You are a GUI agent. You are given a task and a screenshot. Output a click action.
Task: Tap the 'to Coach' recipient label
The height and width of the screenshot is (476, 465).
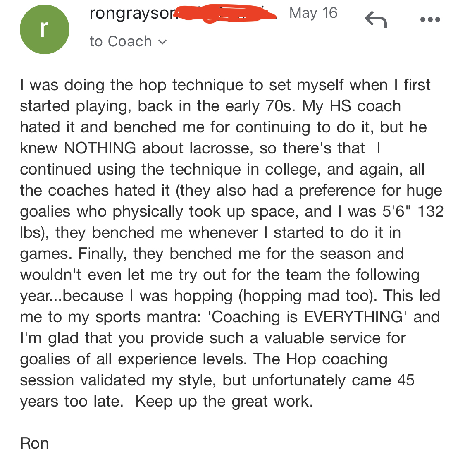[120, 41]
